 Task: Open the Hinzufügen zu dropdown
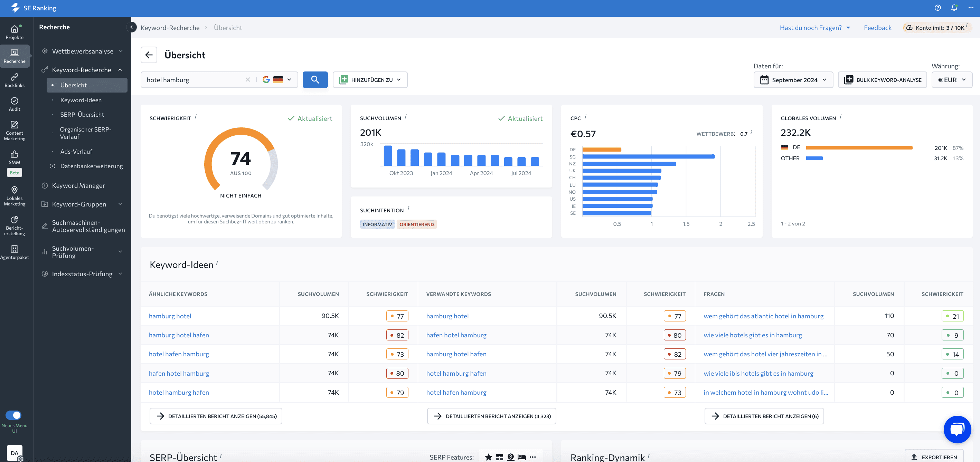(370, 80)
